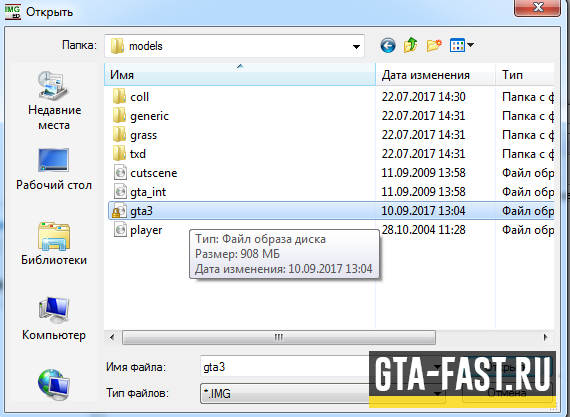
Task: Sort by Тип column header
Action: point(525,75)
